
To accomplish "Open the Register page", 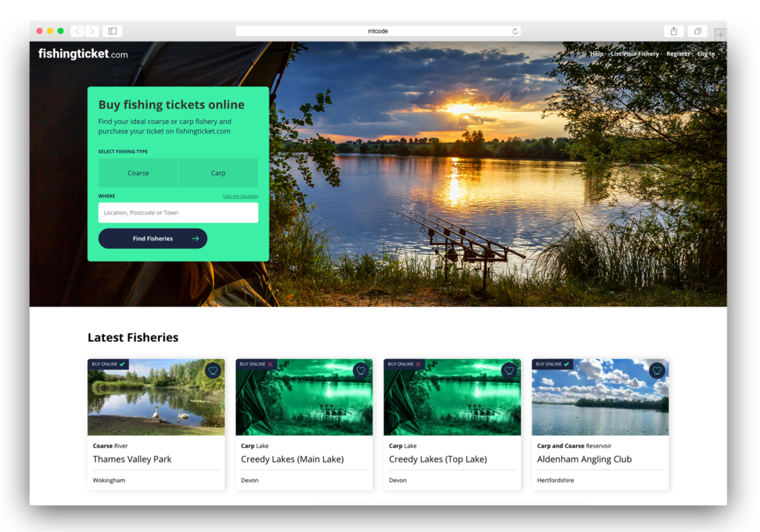I will click(678, 53).
